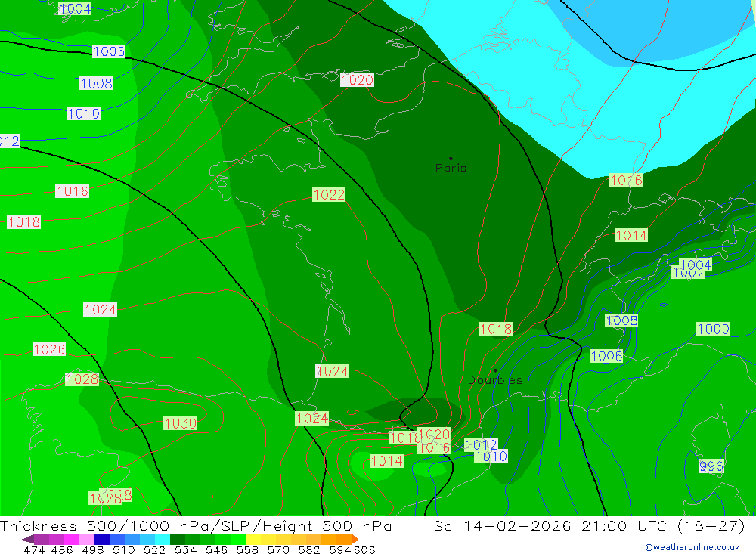Click the red 1014 label inside the bright green low
The image size is (756, 554).
point(386,461)
